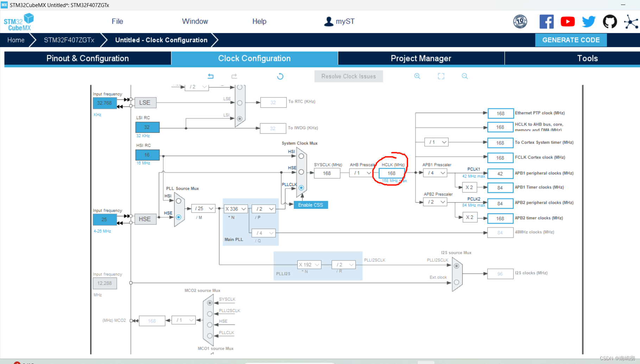Select LSI as RTC clock source
Image resolution: width=640 pixels, height=364 pixels.
pyautogui.click(x=240, y=119)
